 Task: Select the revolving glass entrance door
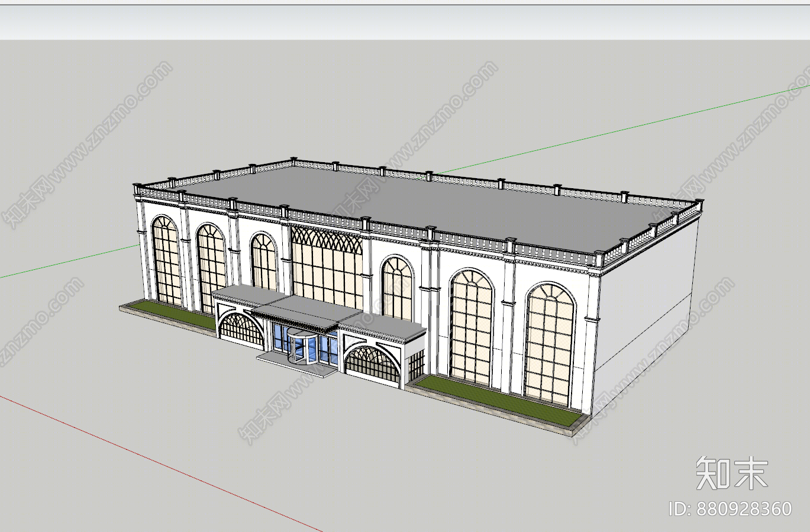[x=304, y=346]
